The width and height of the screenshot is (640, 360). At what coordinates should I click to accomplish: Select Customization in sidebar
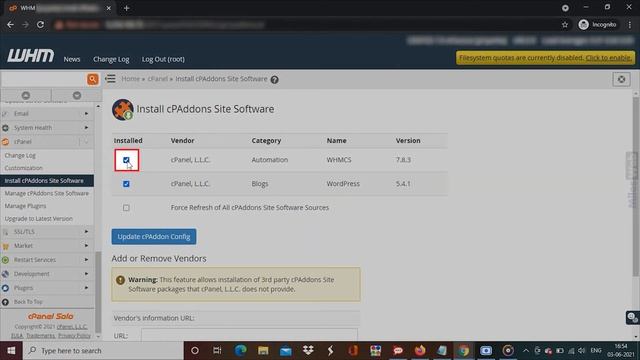point(24,168)
